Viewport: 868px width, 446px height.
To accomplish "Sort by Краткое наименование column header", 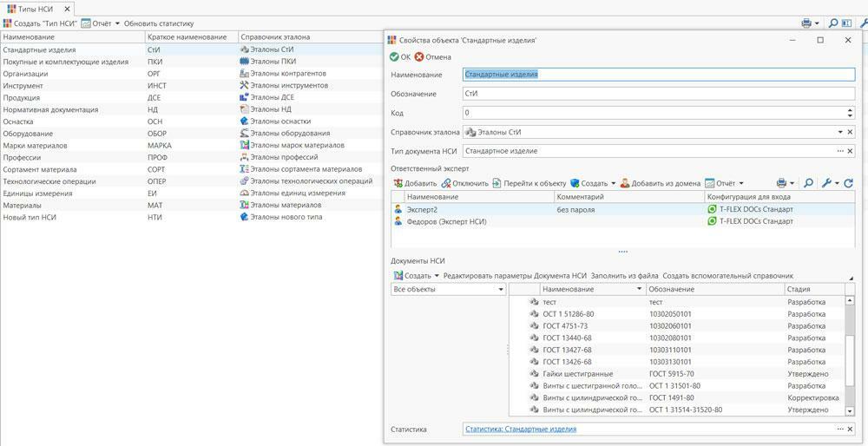I will (191, 37).
